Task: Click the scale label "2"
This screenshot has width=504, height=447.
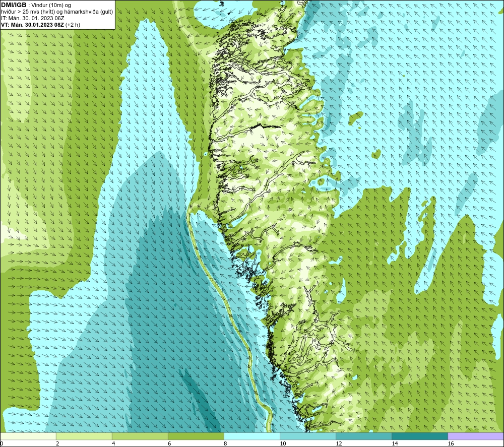Action: point(57,443)
